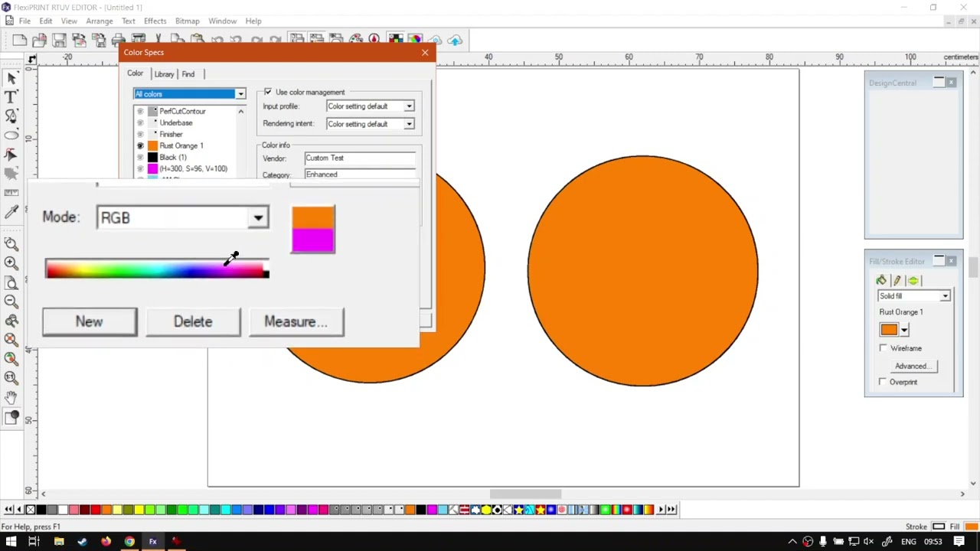Expand the All colors dropdown
Viewport: 980px width, 551px height.
189,93
